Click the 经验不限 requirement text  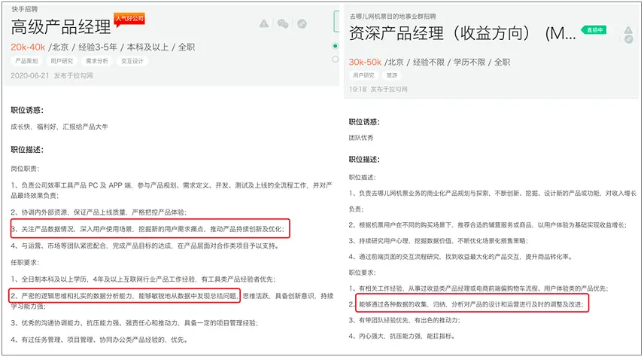click(429, 62)
